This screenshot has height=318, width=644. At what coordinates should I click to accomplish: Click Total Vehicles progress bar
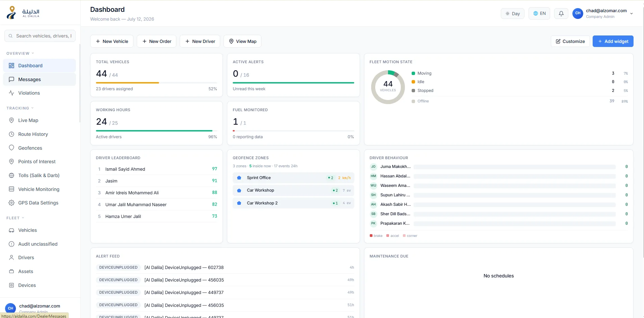(156, 83)
